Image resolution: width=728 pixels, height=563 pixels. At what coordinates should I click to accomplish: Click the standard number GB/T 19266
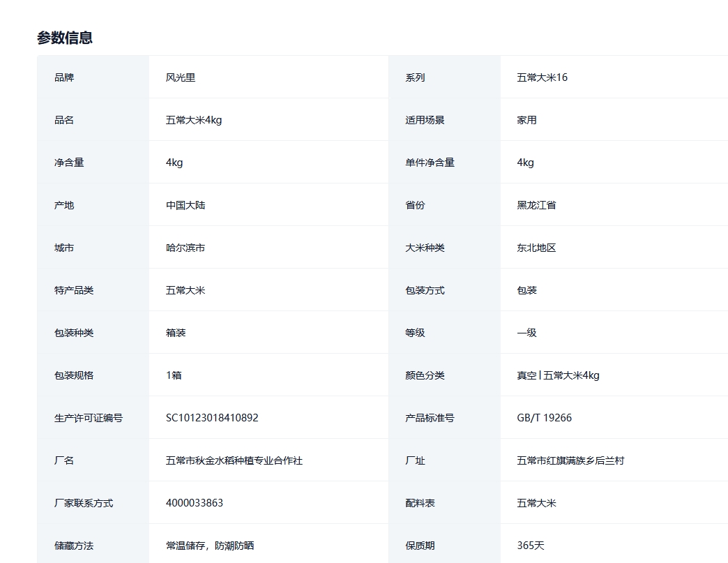pyautogui.click(x=544, y=418)
